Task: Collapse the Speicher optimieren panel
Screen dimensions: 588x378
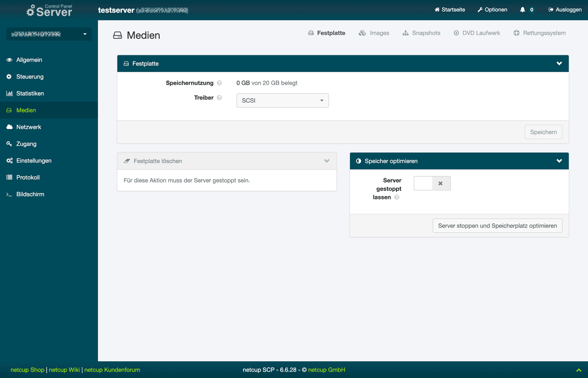Action: pyautogui.click(x=559, y=161)
